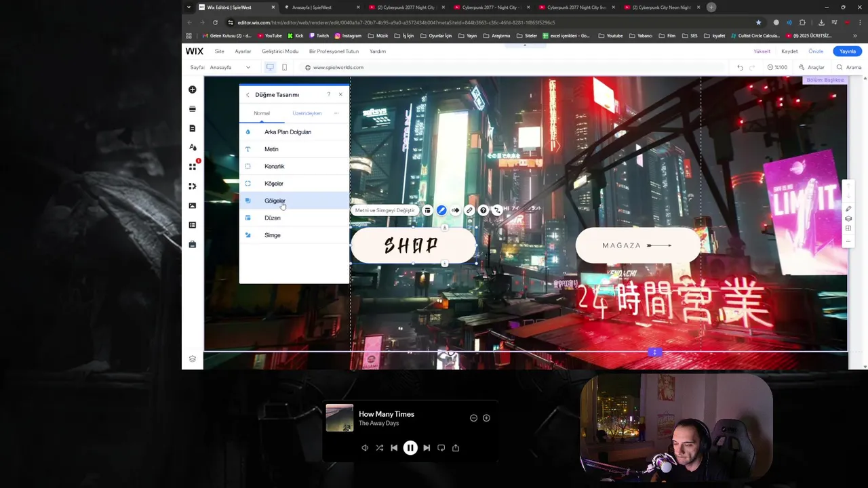Click the blue Design brush icon
The width and height of the screenshot is (868, 488).
441,210
